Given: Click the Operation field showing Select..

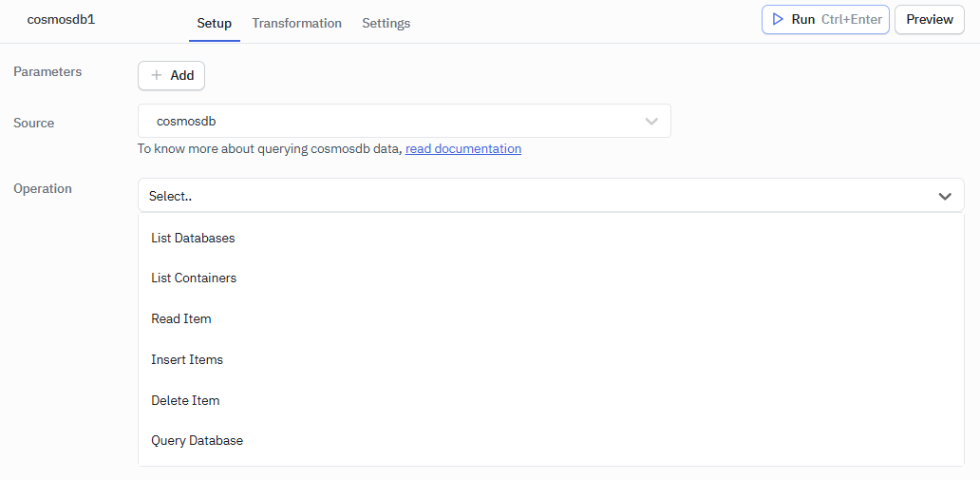Looking at the screenshot, I should click(x=532, y=196).
